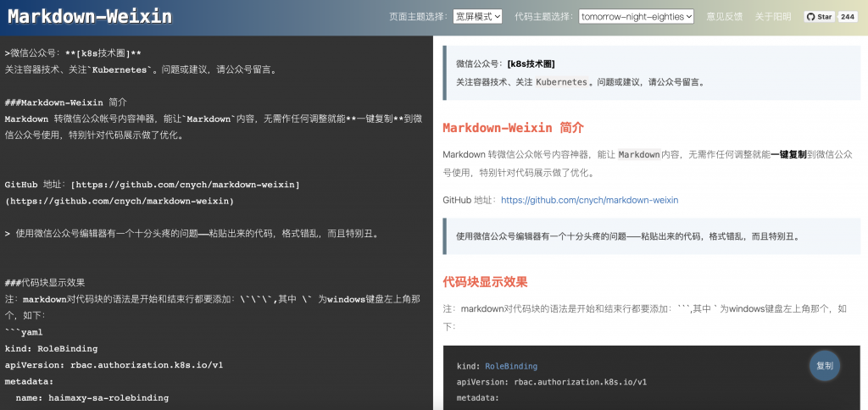This screenshot has width=868, height=410.
Task: Click the 'metadata:' line in the left editor
Action: (x=30, y=381)
